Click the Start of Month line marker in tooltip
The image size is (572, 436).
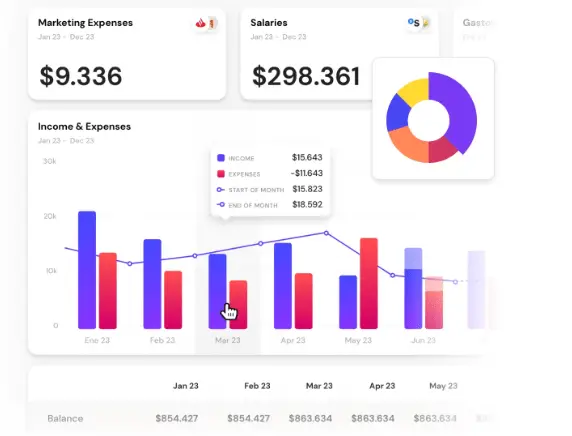[x=220, y=190]
